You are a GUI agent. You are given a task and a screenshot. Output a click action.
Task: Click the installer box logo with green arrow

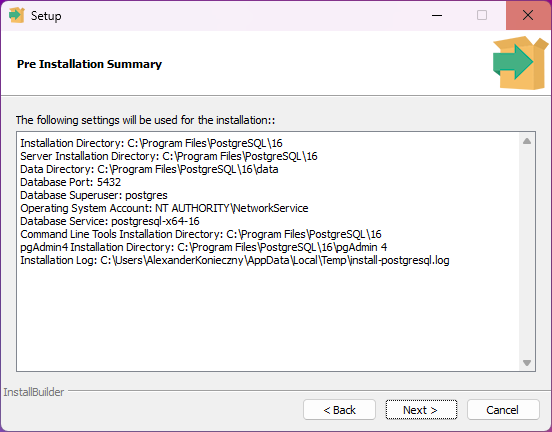pos(520,63)
